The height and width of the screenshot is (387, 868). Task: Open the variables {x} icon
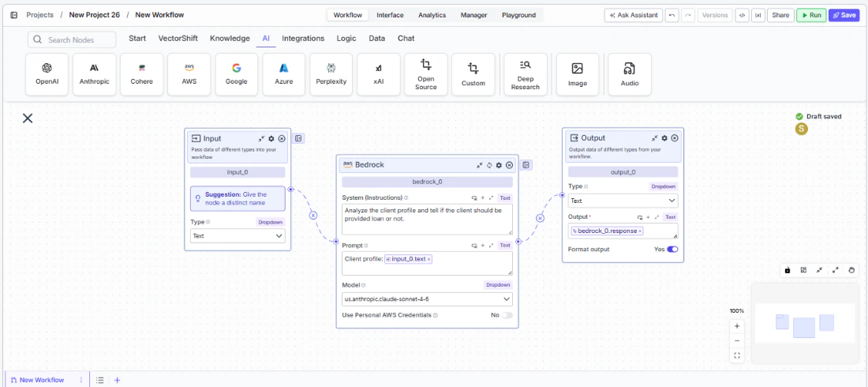(x=758, y=15)
